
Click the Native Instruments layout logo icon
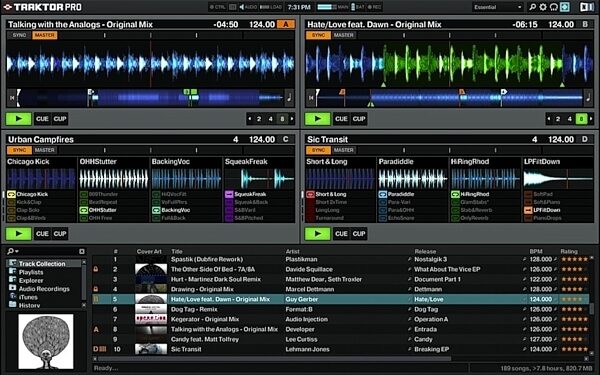pos(587,7)
